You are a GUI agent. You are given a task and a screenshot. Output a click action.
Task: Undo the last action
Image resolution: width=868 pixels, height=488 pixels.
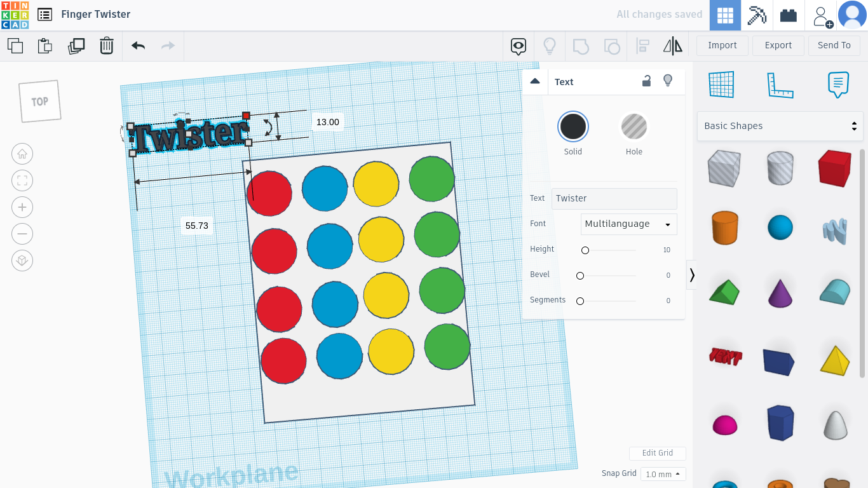pos(138,46)
